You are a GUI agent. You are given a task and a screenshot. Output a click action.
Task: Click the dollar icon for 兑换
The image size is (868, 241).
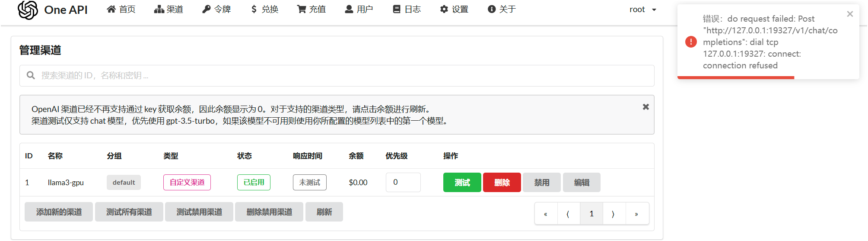pos(254,10)
